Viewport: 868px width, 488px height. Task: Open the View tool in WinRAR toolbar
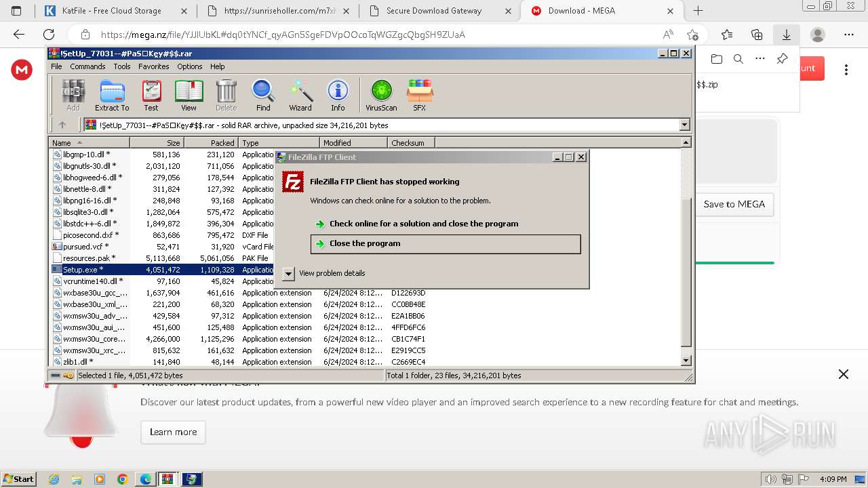pyautogui.click(x=189, y=95)
